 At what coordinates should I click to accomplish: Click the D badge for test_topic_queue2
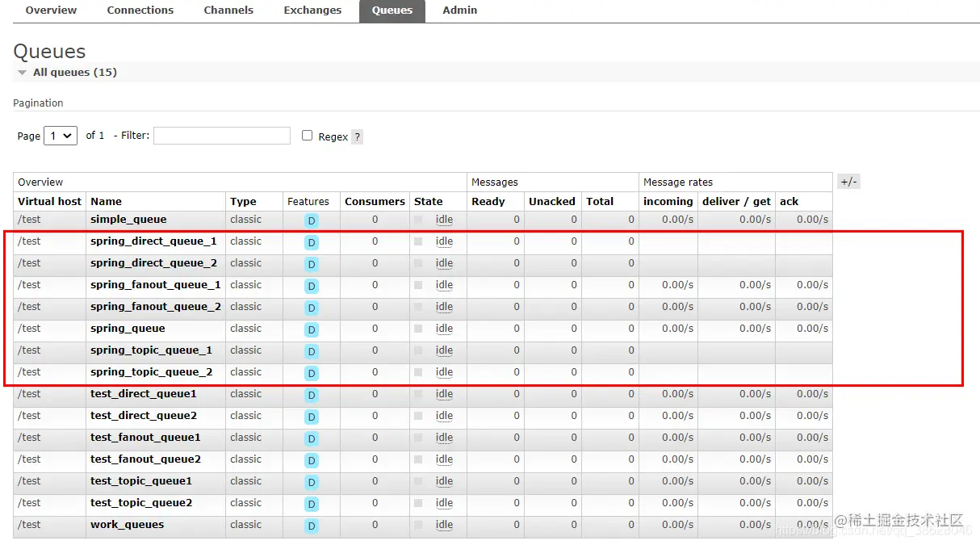pyautogui.click(x=312, y=504)
